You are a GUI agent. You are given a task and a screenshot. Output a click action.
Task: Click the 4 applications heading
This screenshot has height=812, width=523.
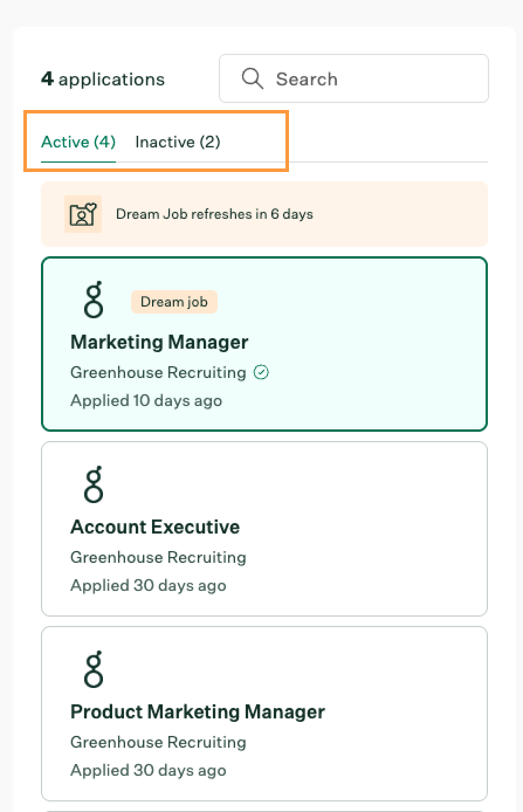pyautogui.click(x=103, y=79)
